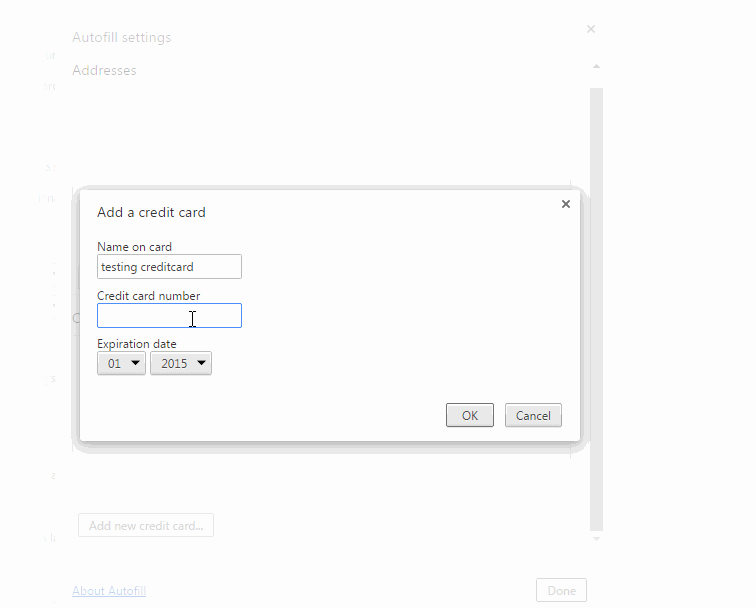Click the scrollbar down arrow
Image resolution: width=756 pixels, height=608 pixels.
(x=596, y=539)
